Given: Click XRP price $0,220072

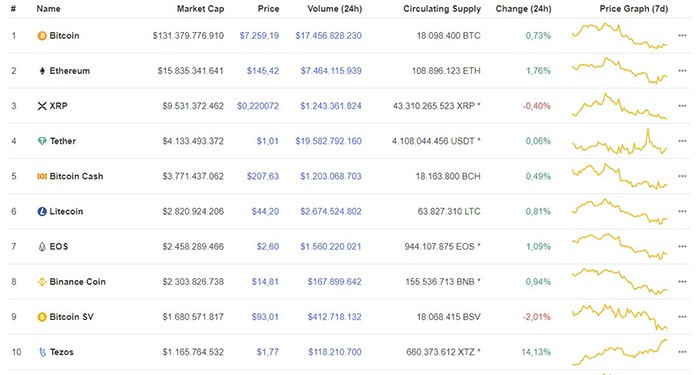Looking at the screenshot, I should pos(258,106).
